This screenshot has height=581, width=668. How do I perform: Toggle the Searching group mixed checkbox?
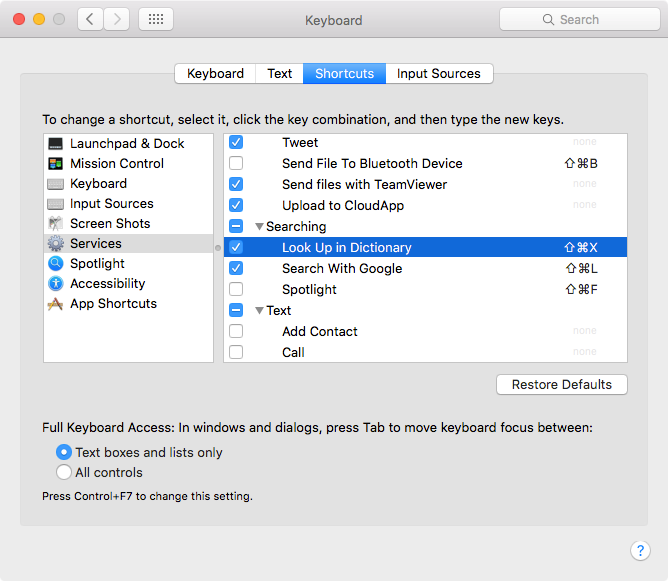(236, 226)
